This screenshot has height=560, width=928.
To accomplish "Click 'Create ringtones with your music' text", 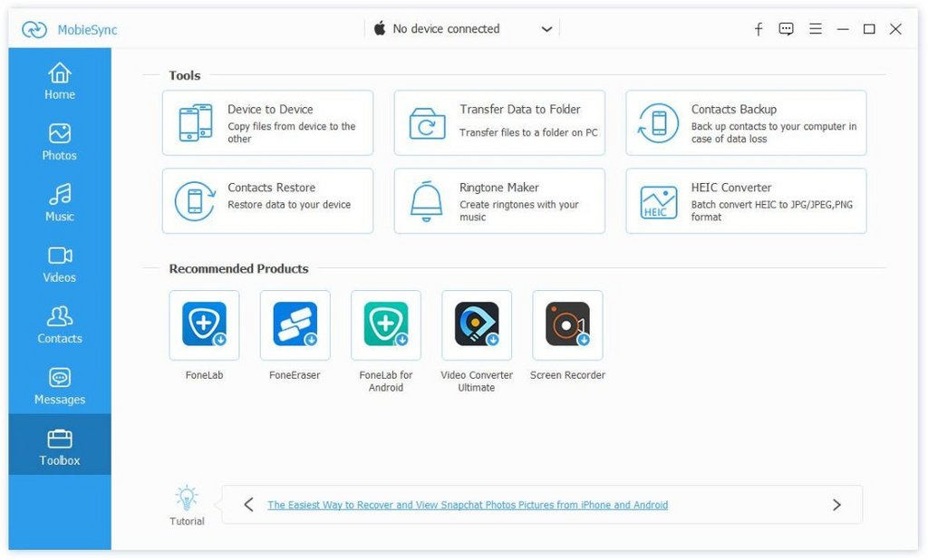I will (519, 211).
